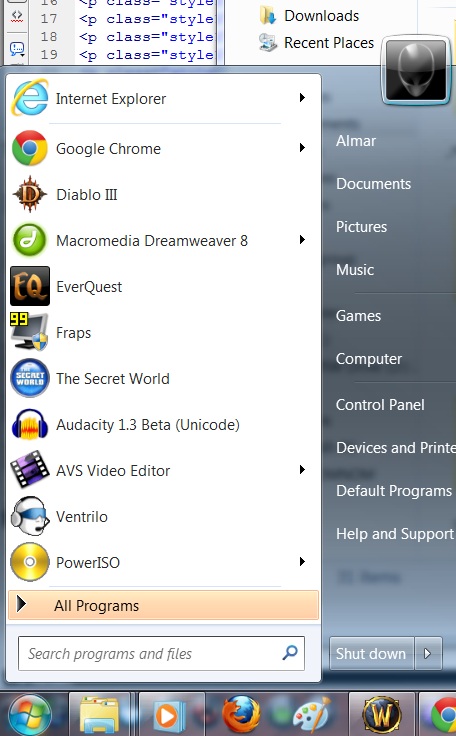Click the alien user account picture
Viewport: 456px width, 736px height.
tap(416, 70)
